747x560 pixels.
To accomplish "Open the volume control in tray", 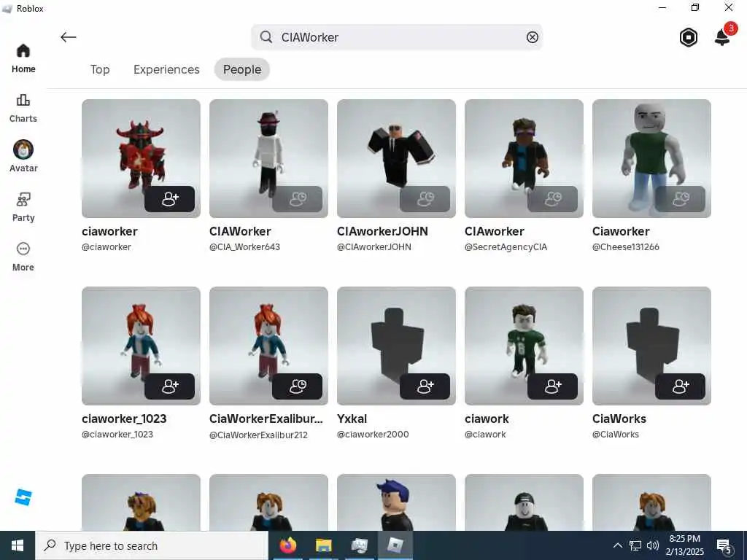I will click(653, 545).
